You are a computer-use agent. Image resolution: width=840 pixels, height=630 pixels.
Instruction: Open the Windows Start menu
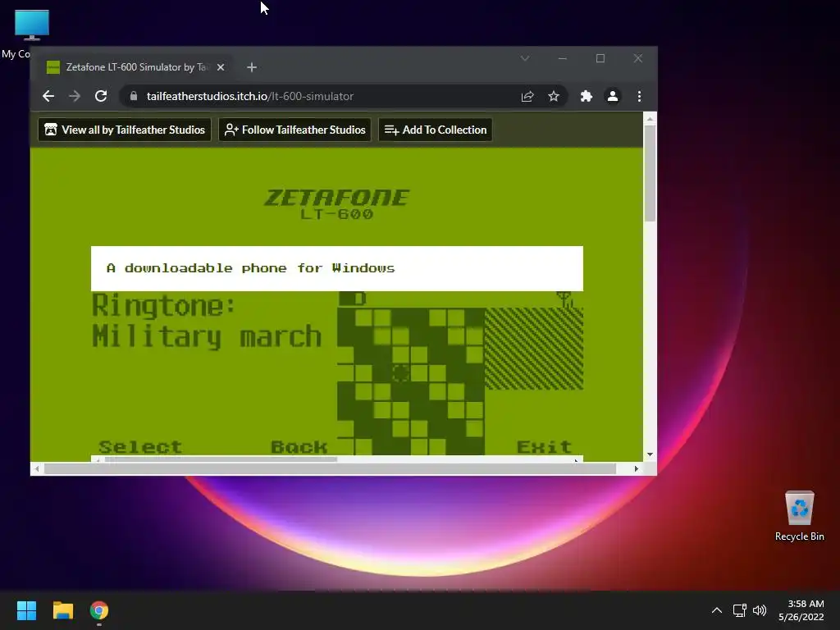point(26,610)
